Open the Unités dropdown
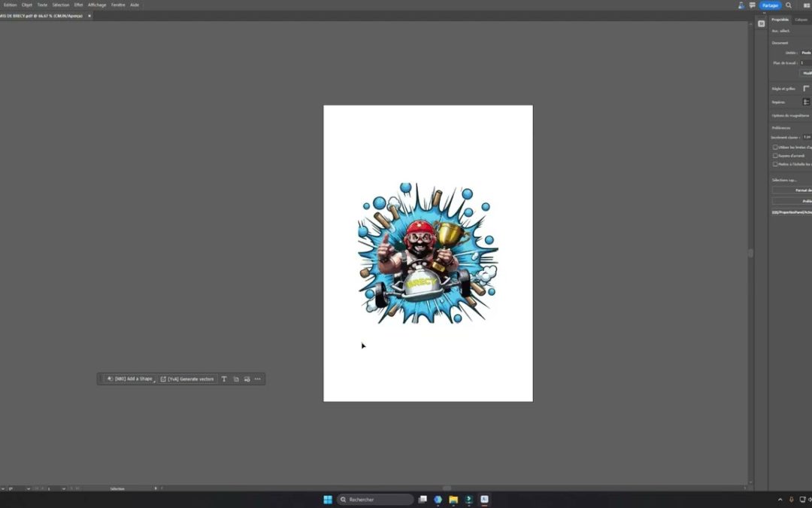Image resolution: width=812 pixels, height=508 pixels. coord(806,53)
